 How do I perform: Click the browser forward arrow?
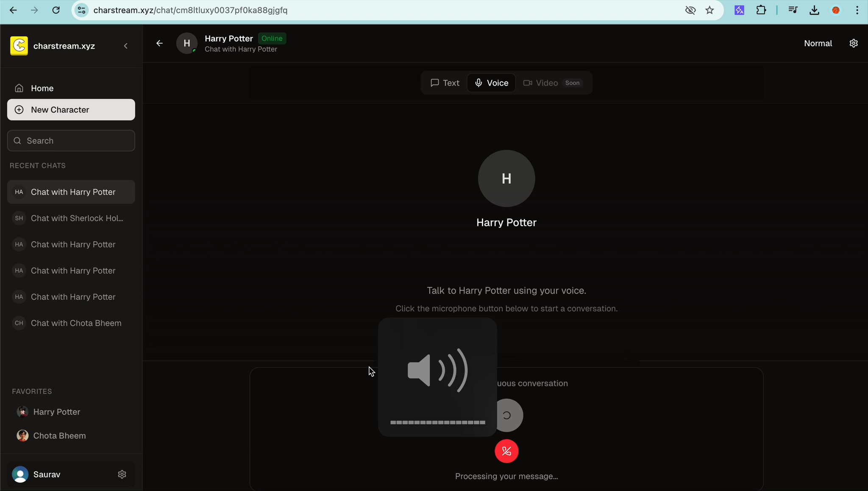pos(34,10)
